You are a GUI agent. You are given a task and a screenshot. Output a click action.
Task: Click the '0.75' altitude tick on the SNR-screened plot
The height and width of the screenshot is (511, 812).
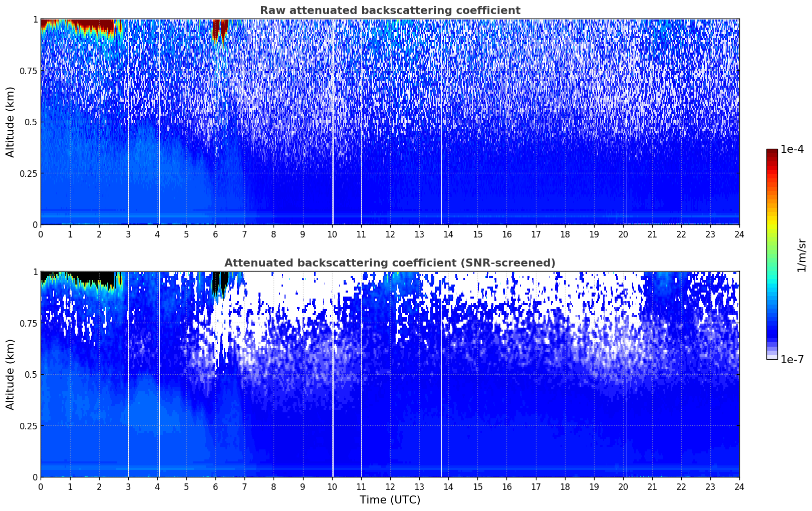pos(29,323)
